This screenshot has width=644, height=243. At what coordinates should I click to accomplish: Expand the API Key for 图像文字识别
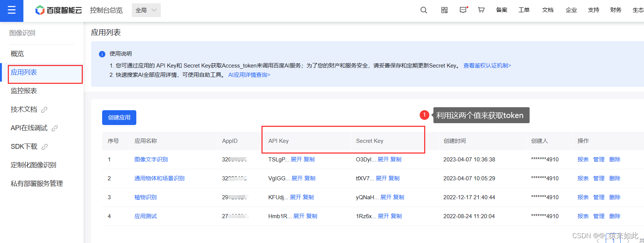point(296,160)
